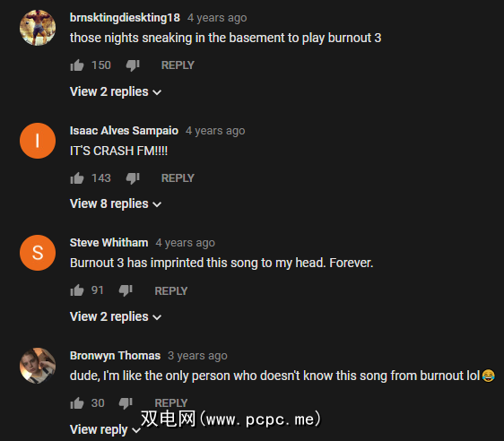Dislike Isaac Alves Sampaio's comment
This screenshot has width=504, height=441.
coord(133,178)
